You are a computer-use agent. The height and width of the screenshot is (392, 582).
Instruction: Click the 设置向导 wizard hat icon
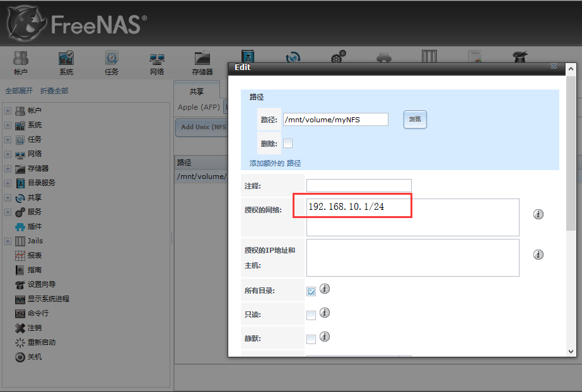pyautogui.click(x=20, y=284)
